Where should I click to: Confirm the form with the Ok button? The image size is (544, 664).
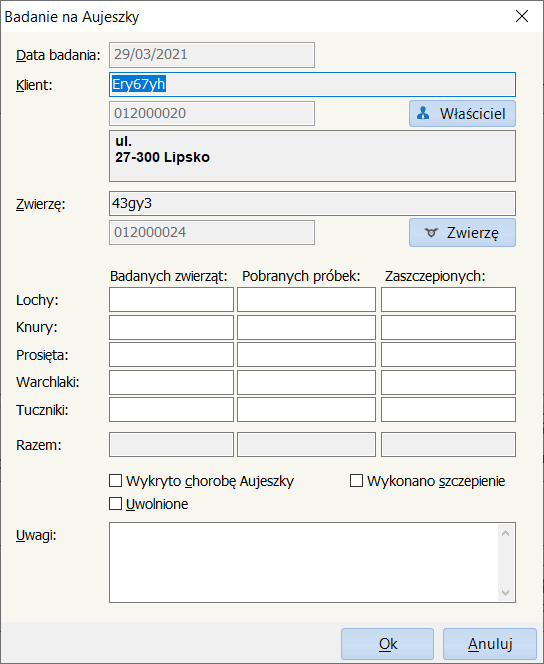tap(387, 644)
